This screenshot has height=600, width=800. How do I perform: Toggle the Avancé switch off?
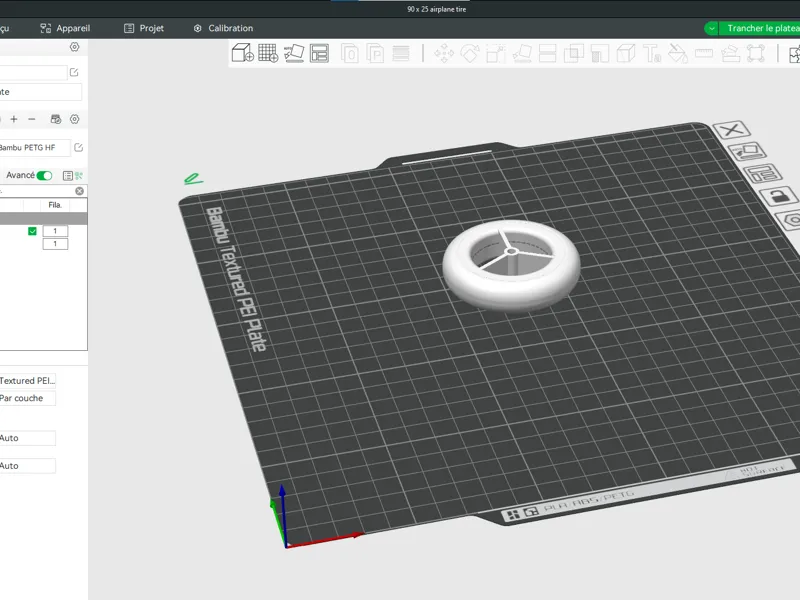(44, 176)
